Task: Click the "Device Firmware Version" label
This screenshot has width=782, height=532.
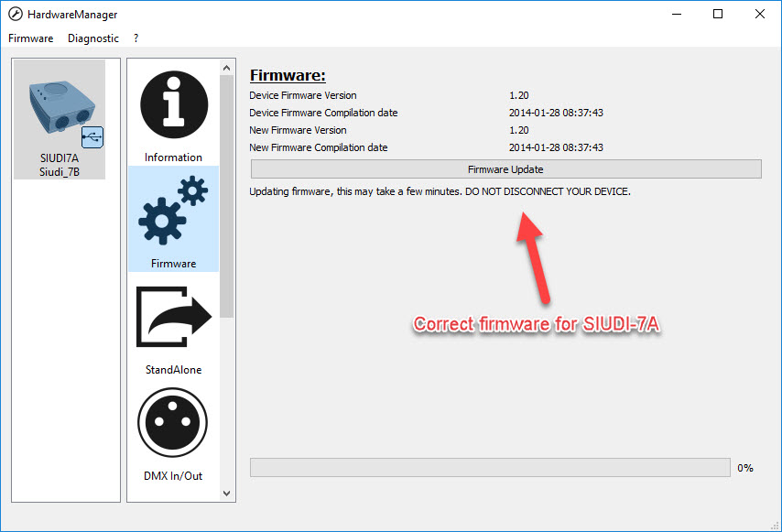Action: pos(303,95)
